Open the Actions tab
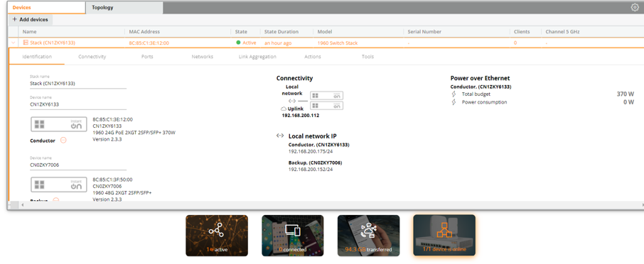The height and width of the screenshot is (264, 644). [x=313, y=57]
